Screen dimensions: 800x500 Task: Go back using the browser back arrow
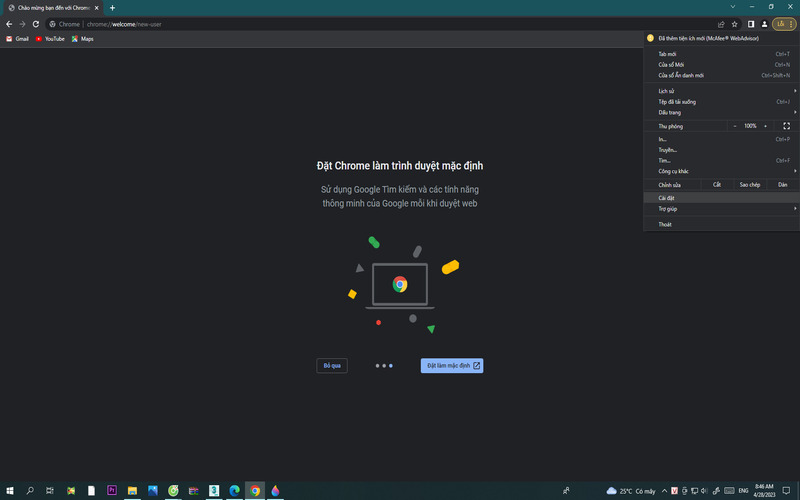pyautogui.click(x=9, y=24)
